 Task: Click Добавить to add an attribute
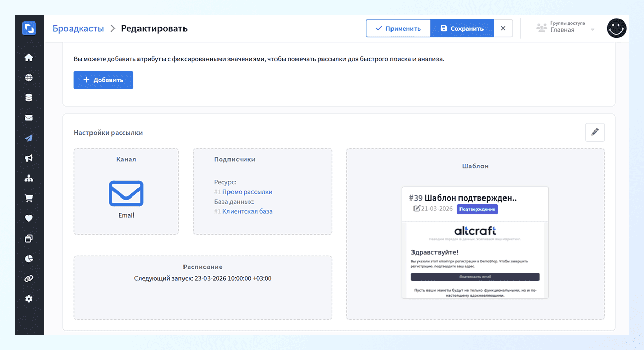pos(103,80)
